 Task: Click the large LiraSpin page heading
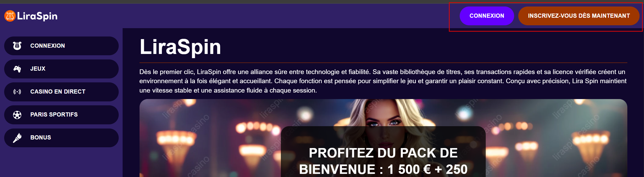tap(180, 47)
